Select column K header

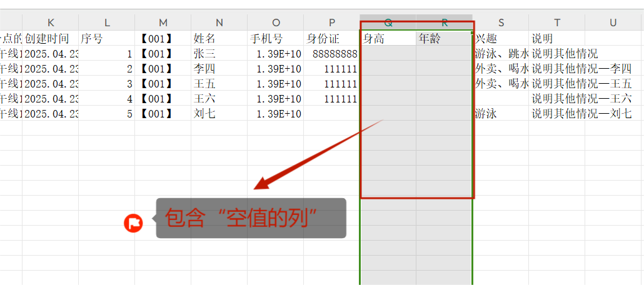pos(51,22)
